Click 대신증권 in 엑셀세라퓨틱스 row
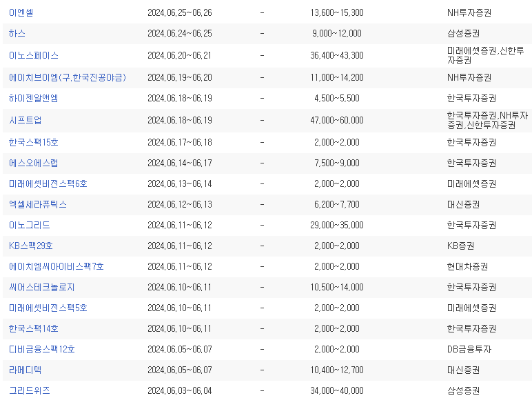The image size is (532, 398). coord(464,205)
